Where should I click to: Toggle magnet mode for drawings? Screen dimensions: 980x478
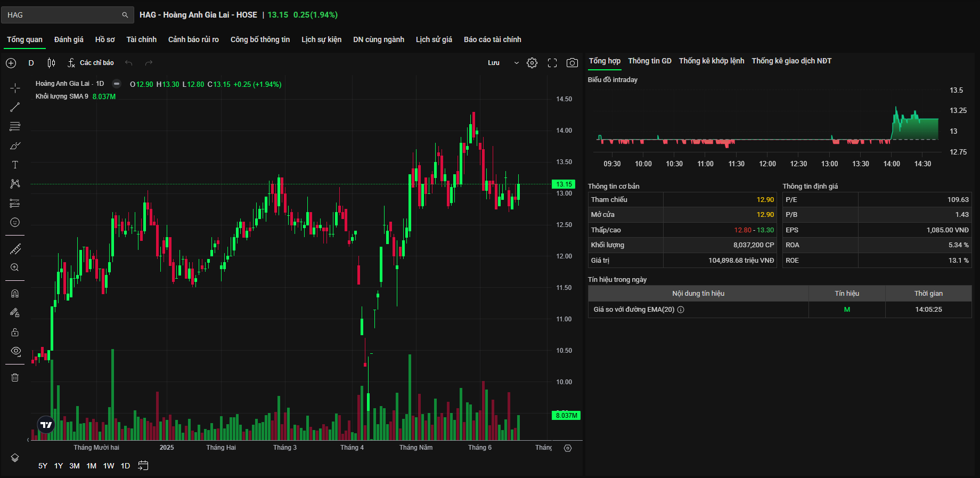pyautogui.click(x=15, y=294)
